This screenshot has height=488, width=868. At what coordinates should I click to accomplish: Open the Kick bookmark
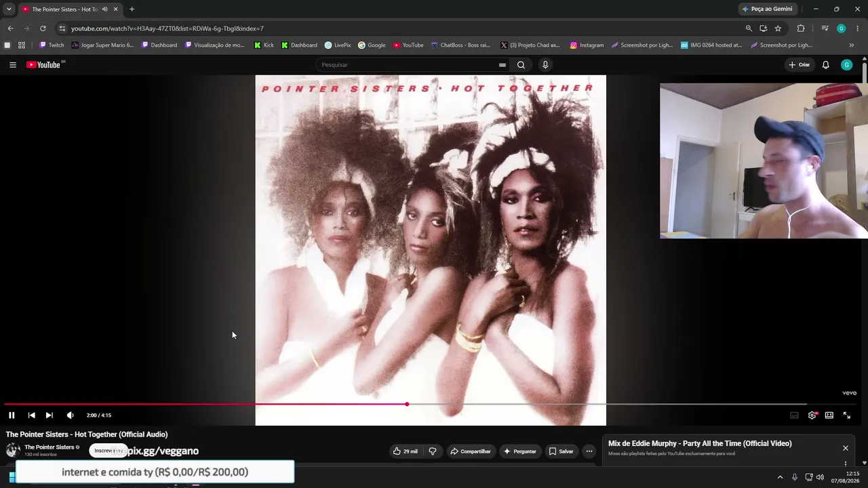264,45
